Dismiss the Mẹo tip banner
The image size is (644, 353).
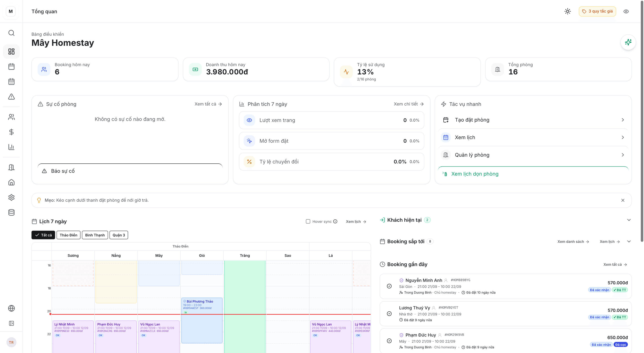tap(623, 200)
